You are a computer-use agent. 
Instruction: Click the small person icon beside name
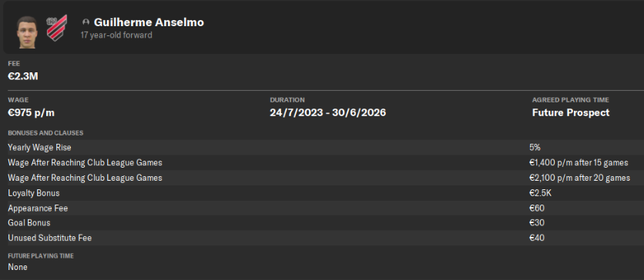(86, 22)
